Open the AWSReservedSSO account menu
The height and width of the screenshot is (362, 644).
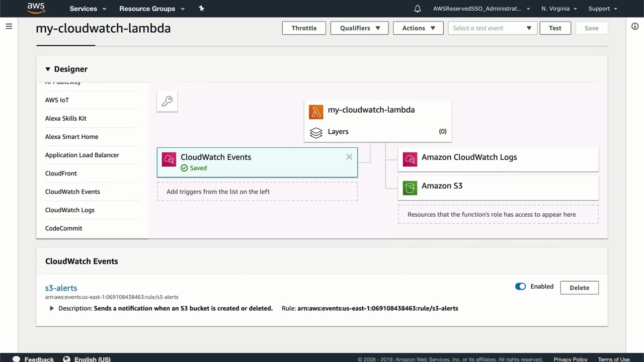coord(481,9)
